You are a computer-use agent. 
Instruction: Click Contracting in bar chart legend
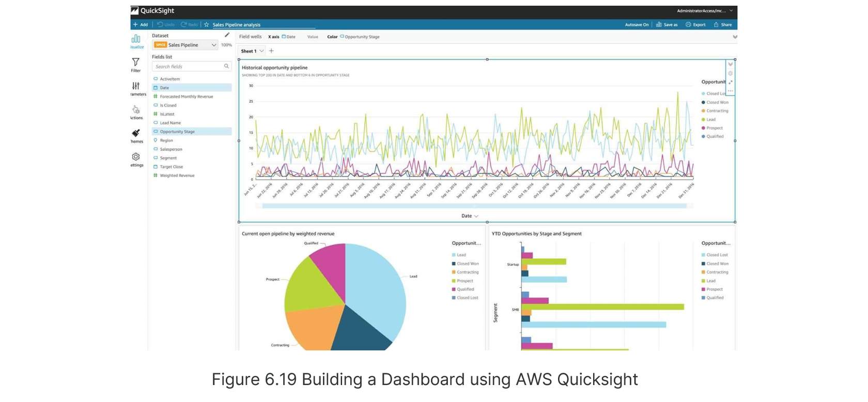point(715,272)
